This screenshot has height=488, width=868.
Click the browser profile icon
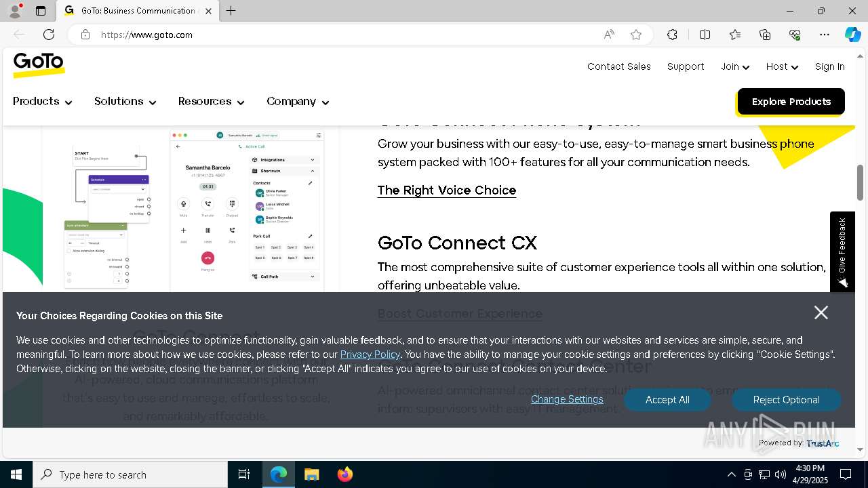coord(15,11)
